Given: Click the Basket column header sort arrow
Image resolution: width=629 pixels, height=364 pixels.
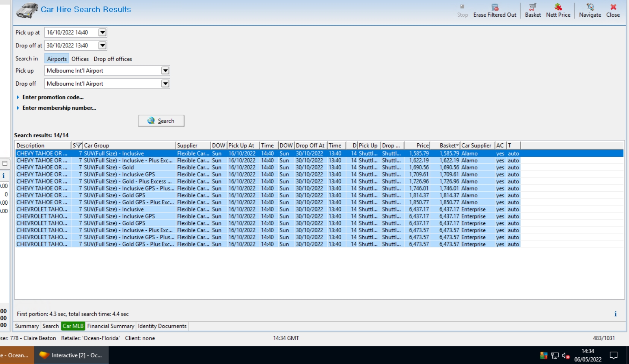Looking at the screenshot, I should coord(457,146).
